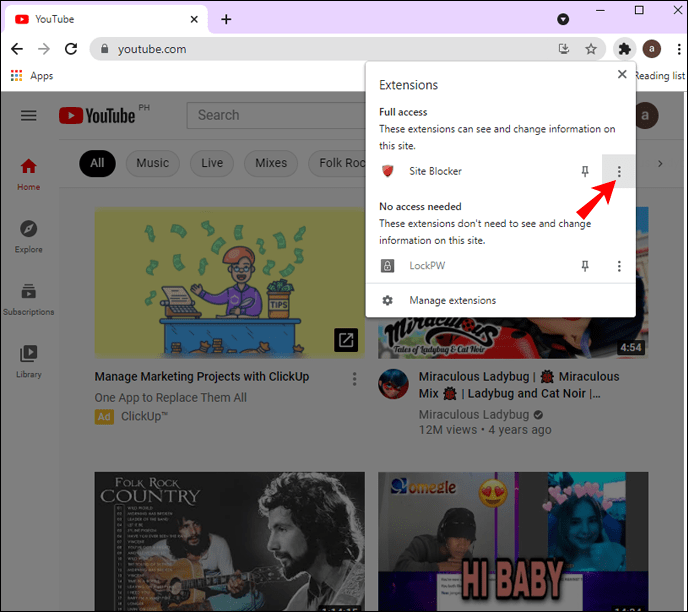Close the YouTube tab
688x612 pixels.
(194, 19)
